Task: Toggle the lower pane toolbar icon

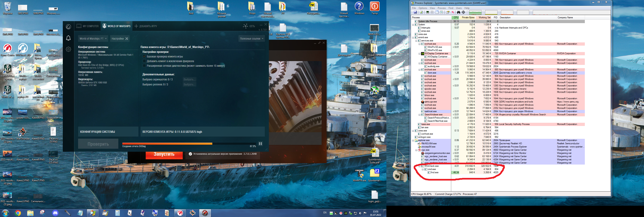Action: pos(437,12)
